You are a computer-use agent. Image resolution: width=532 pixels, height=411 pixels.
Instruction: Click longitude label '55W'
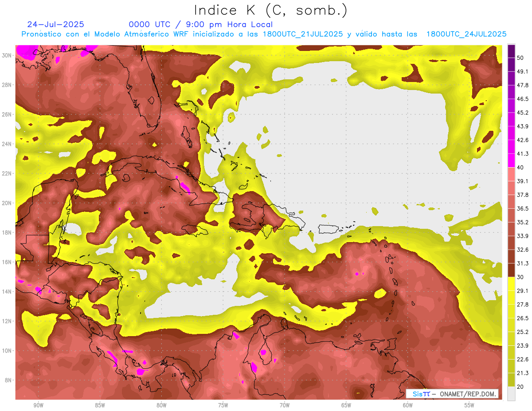click(x=469, y=405)
